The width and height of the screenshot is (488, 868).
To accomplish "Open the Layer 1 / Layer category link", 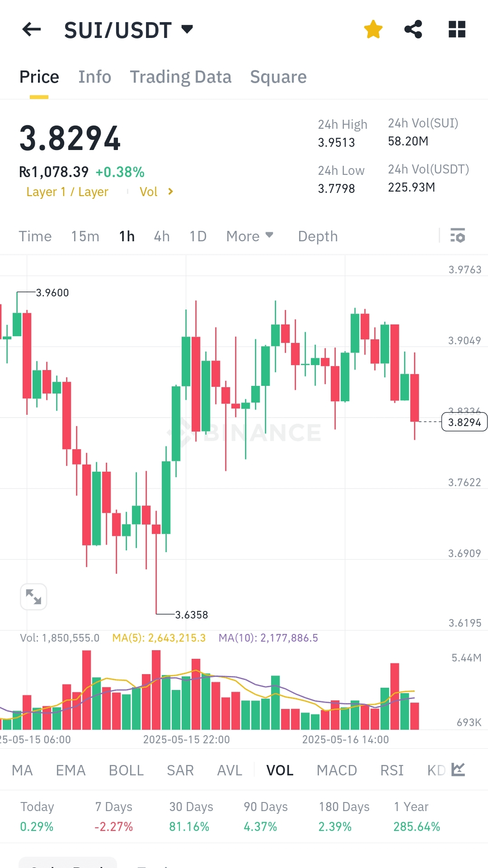I will (67, 192).
